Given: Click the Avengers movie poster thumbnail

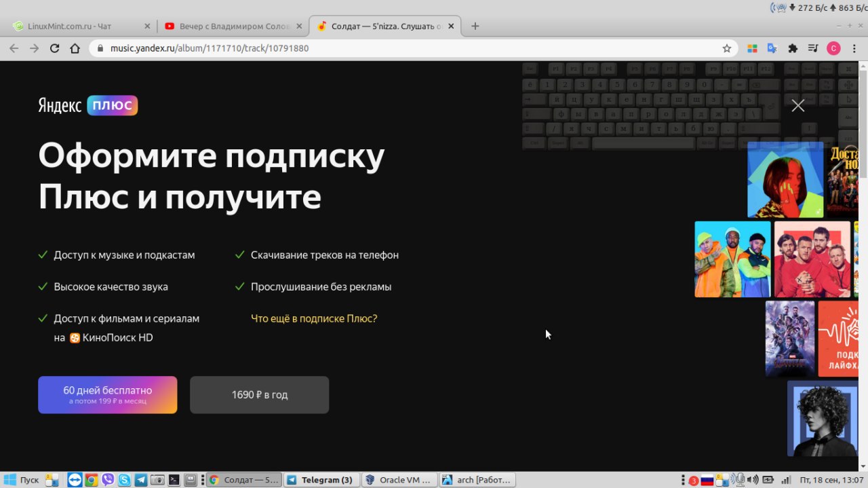Looking at the screenshot, I should coord(790,339).
